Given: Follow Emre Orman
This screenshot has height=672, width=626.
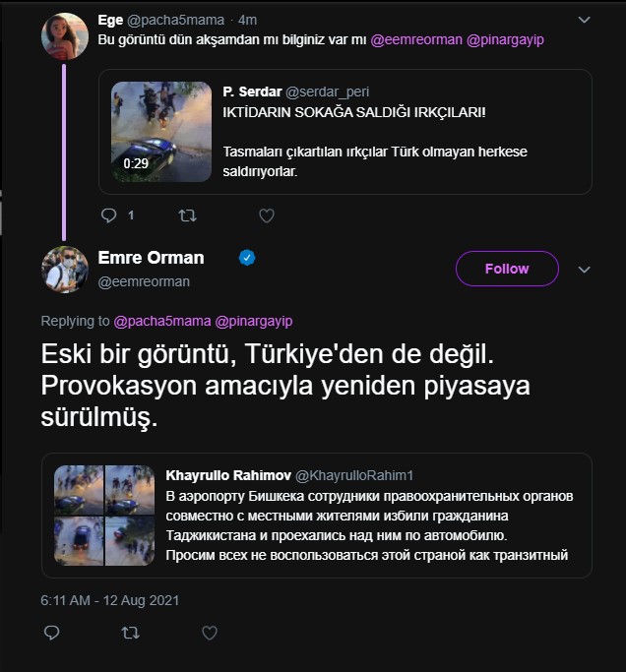Looking at the screenshot, I should coord(507,269).
